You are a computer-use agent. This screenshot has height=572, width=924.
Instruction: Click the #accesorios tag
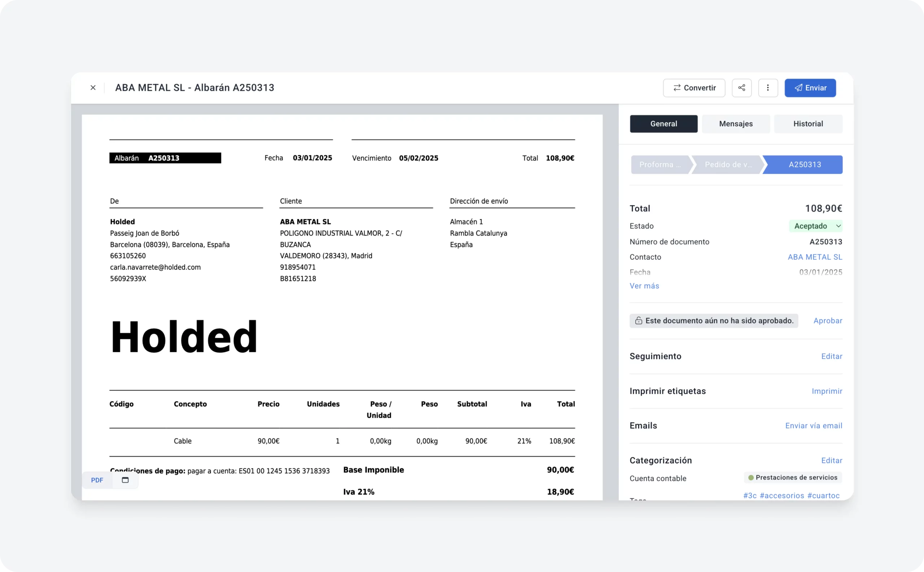[x=782, y=495]
